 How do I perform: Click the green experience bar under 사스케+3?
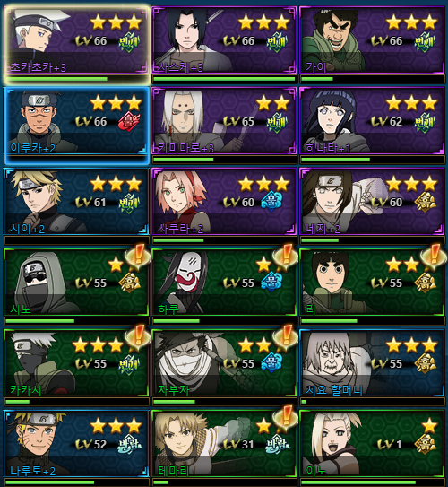coord(224,79)
